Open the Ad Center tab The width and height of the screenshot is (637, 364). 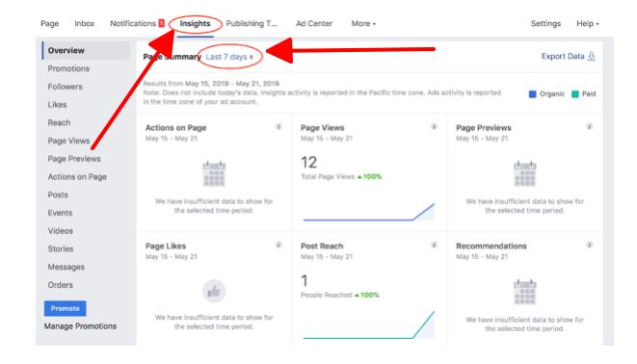(x=313, y=23)
